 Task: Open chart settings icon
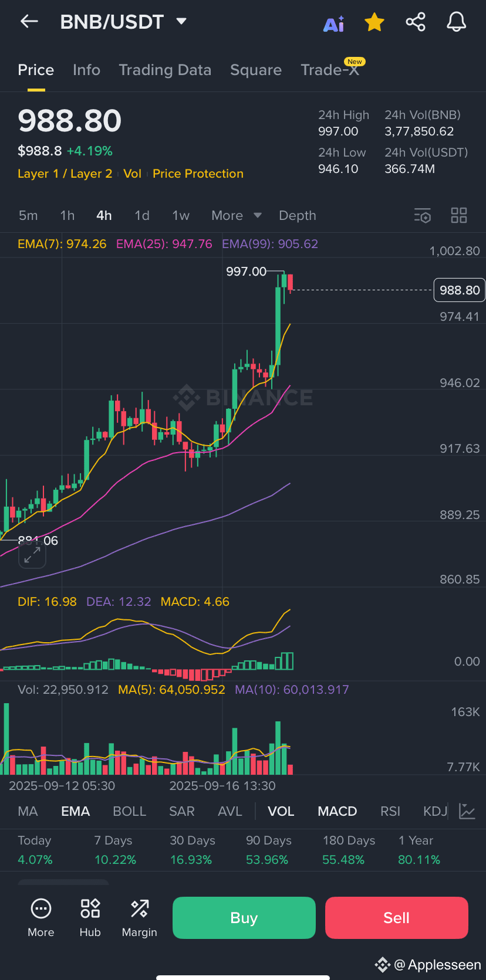(423, 216)
